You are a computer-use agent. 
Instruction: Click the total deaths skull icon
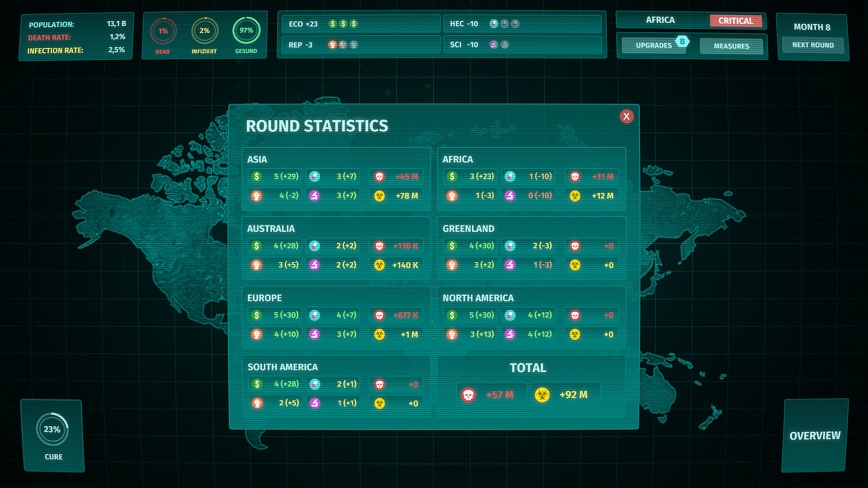point(468,395)
